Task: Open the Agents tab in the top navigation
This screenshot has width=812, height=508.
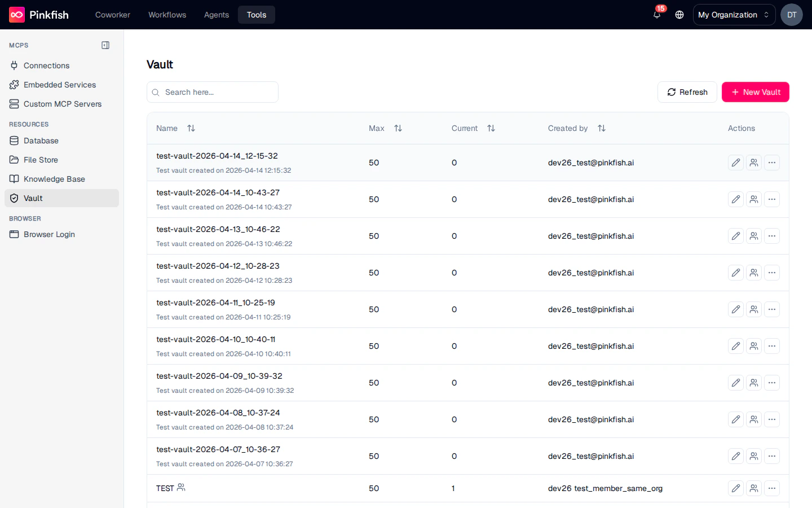Action: (216, 15)
